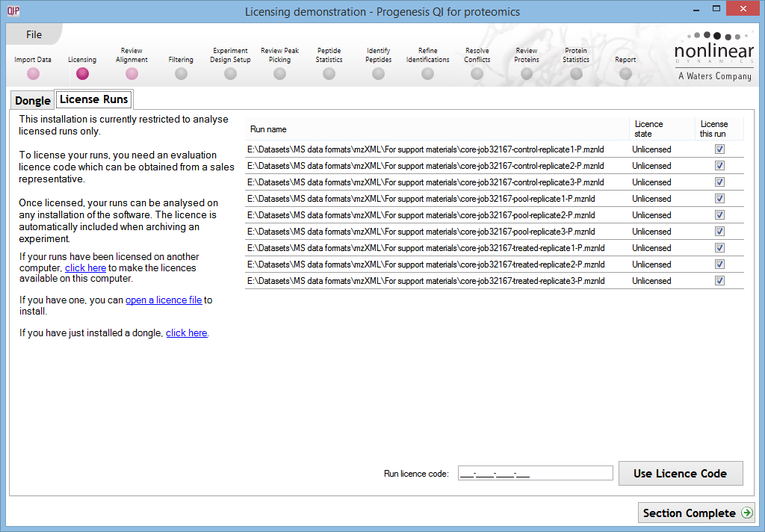Click the Filtering step label
The height and width of the screenshot is (532, 765).
(x=181, y=60)
